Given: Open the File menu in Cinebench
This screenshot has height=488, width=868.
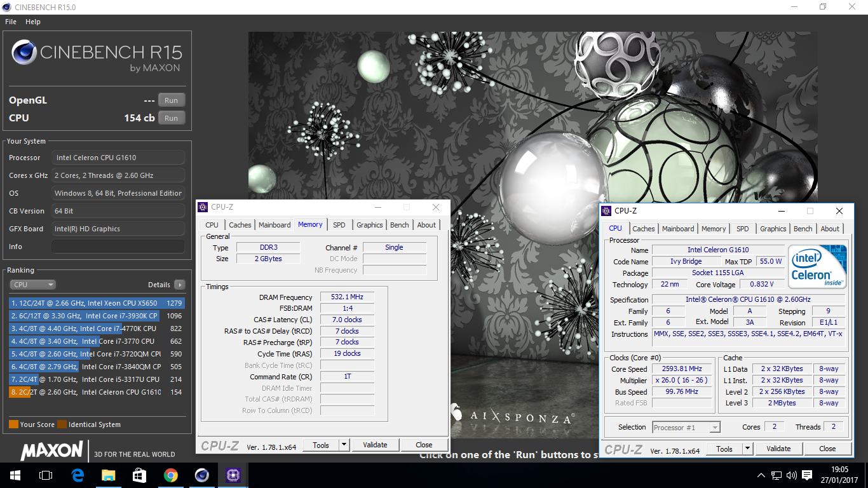Looking at the screenshot, I should coord(11,22).
